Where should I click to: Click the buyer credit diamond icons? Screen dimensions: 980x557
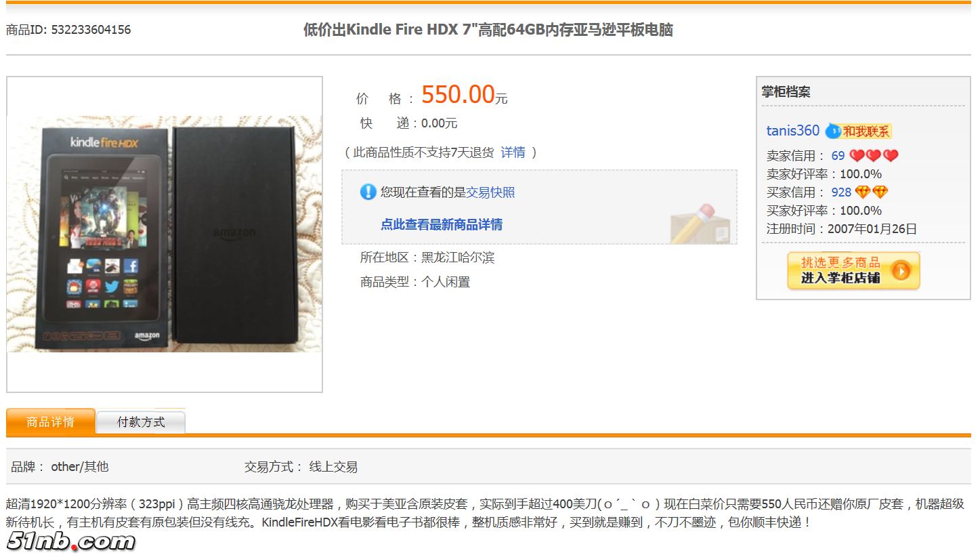coord(871,192)
